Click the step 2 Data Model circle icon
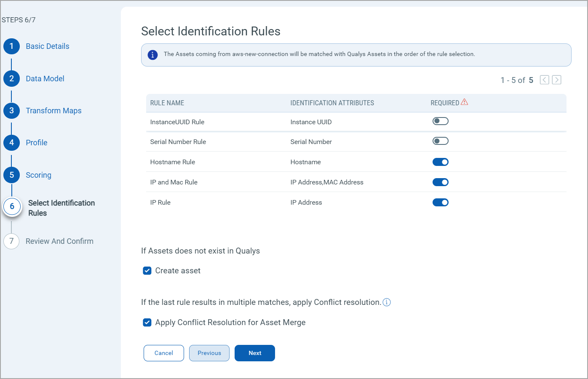The width and height of the screenshot is (588, 379). click(11, 78)
